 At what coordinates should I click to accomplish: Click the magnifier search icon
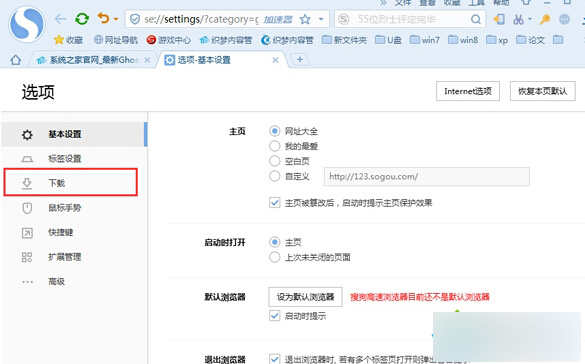(x=476, y=19)
